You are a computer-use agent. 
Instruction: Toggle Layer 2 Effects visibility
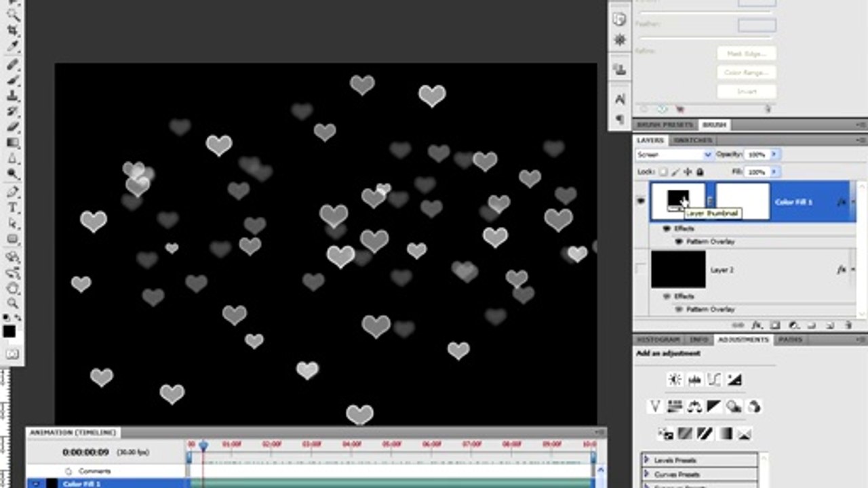click(666, 296)
